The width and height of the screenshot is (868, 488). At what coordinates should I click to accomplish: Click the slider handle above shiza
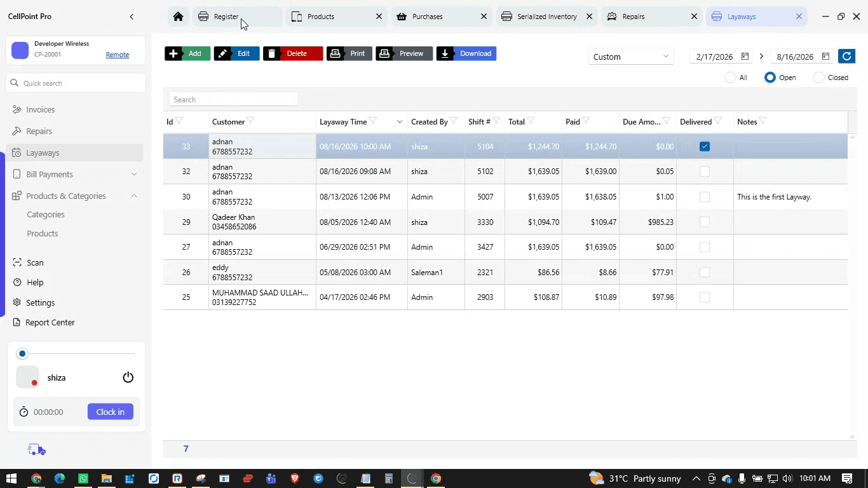click(x=23, y=353)
